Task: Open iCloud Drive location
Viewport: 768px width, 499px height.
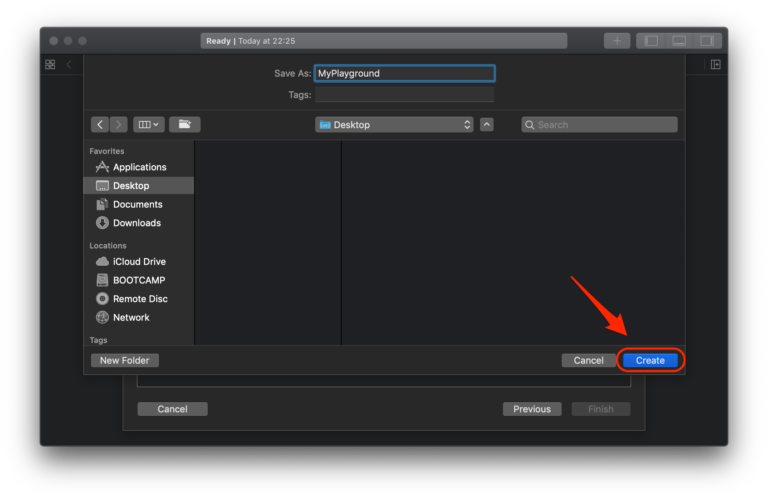Action: tap(139, 261)
